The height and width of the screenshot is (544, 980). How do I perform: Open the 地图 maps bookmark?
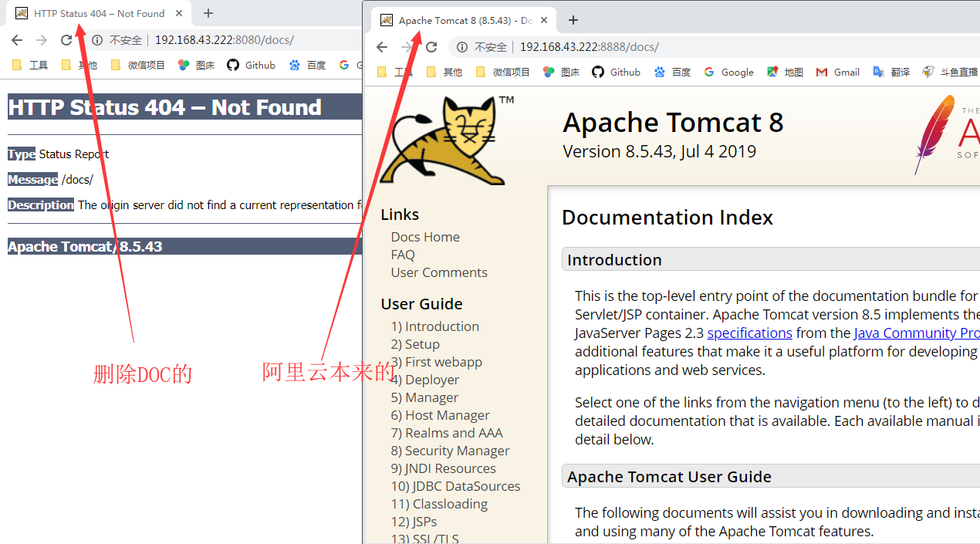pyautogui.click(x=785, y=72)
